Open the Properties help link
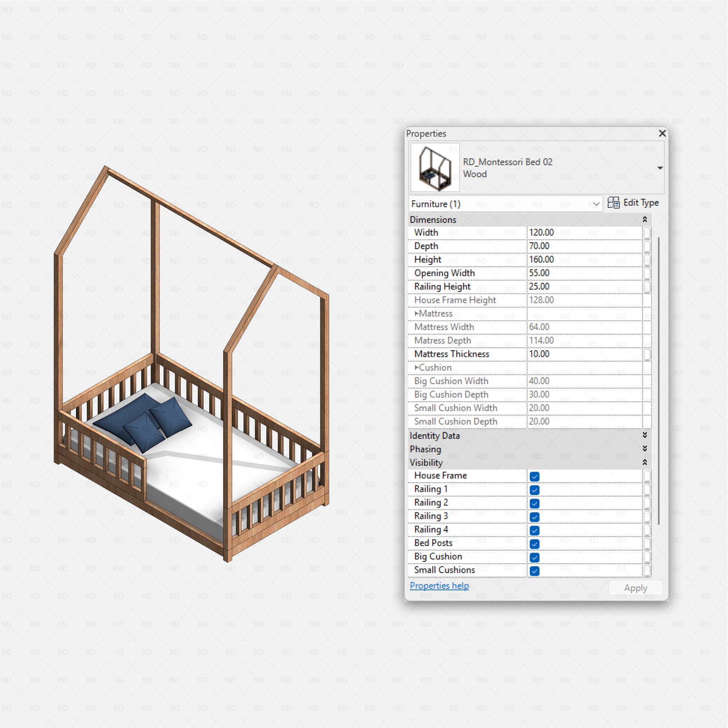728x728 pixels. click(439, 586)
